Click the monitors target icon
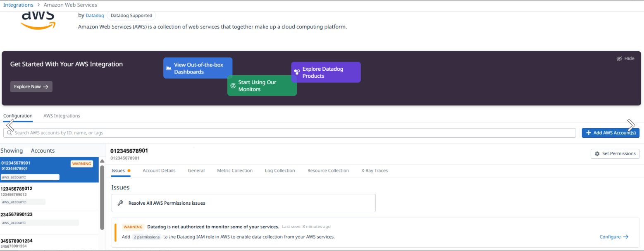This screenshot has height=251, width=644. click(233, 86)
